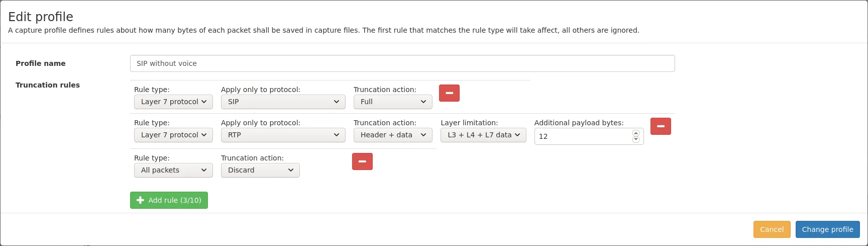Image resolution: width=868 pixels, height=246 pixels.
Task: Open the SIP protocol dropdown
Action: point(283,102)
